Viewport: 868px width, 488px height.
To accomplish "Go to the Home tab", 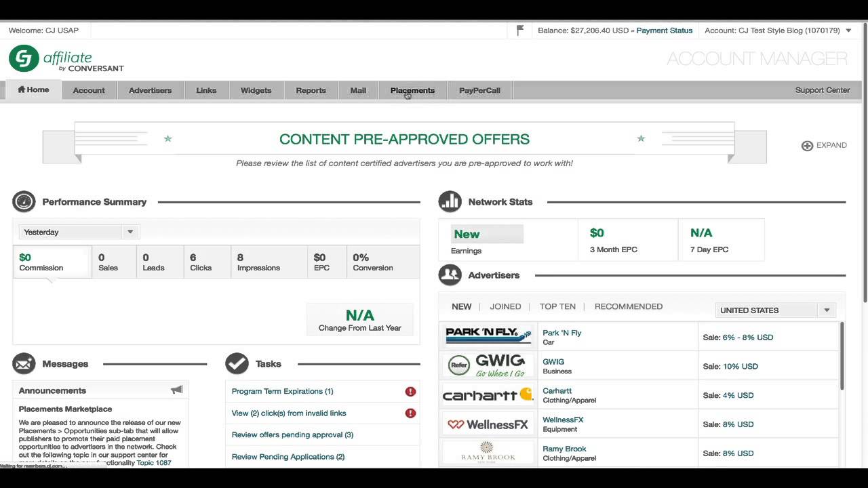I will tap(33, 90).
